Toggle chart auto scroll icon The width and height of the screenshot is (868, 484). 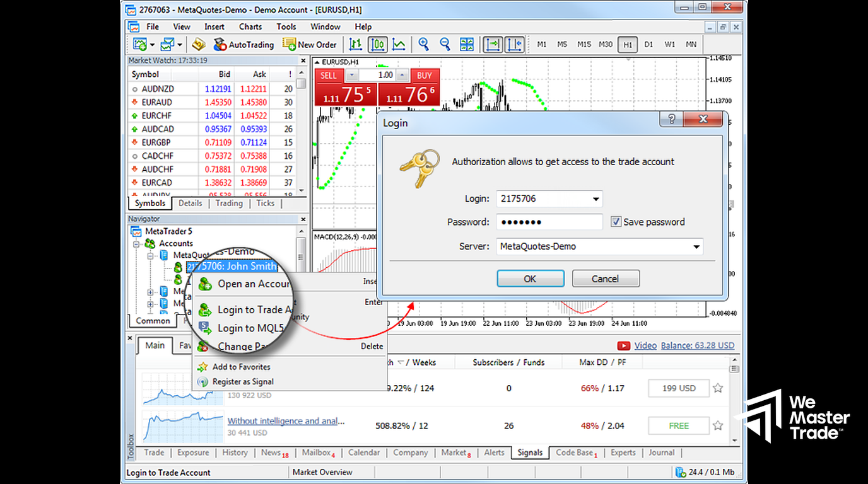(x=493, y=45)
